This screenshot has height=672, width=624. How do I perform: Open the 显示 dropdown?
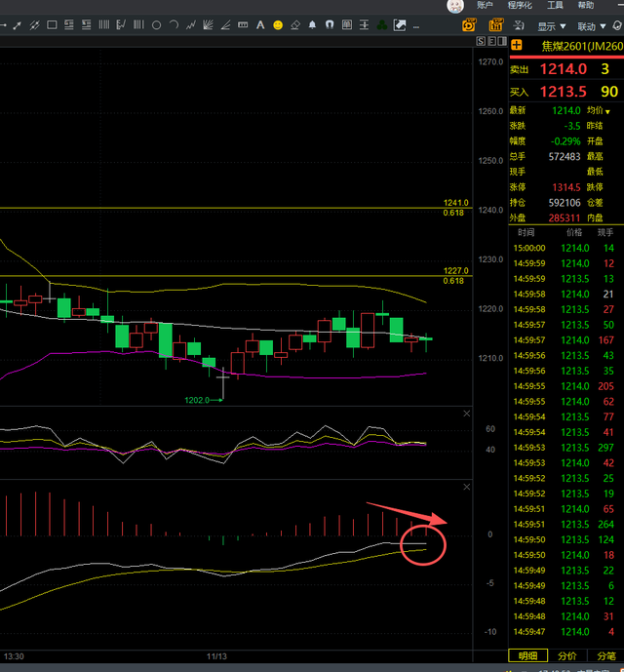(x=552, y=26)
